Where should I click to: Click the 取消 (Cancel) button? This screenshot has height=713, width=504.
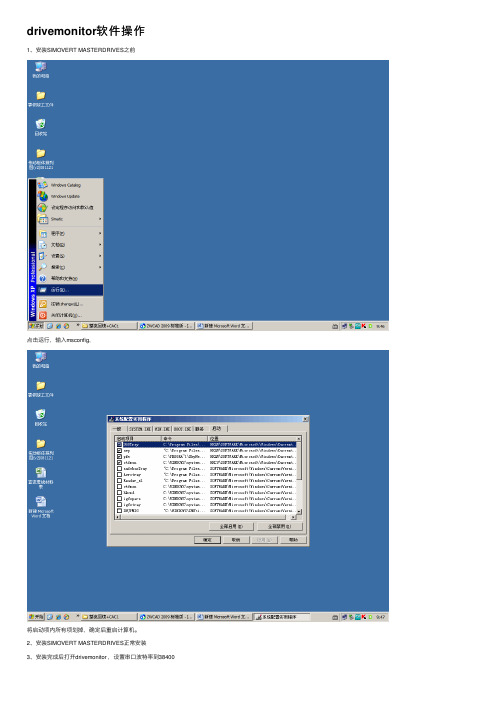(236, 540)
